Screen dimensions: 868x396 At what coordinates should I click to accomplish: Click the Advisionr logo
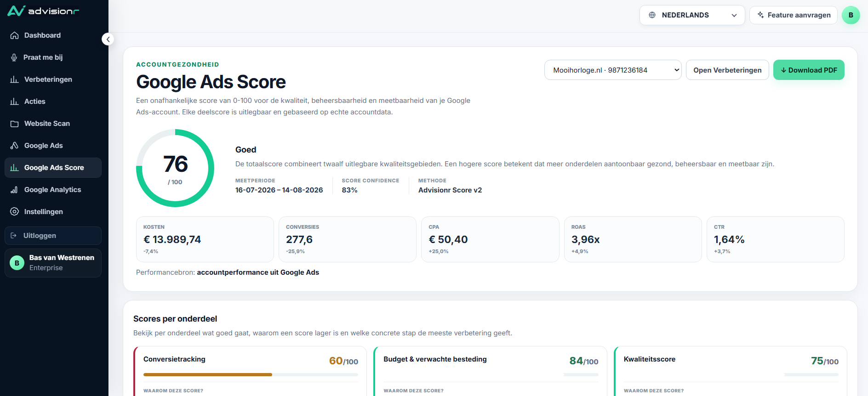43,11
